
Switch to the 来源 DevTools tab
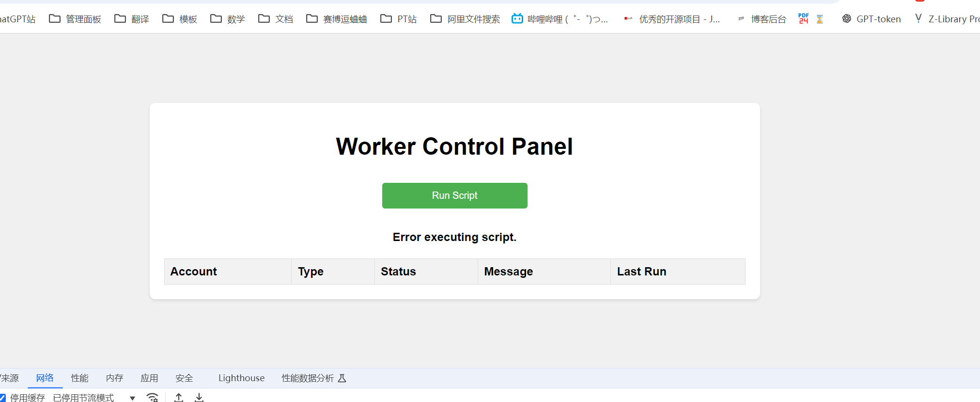(10, 378)
